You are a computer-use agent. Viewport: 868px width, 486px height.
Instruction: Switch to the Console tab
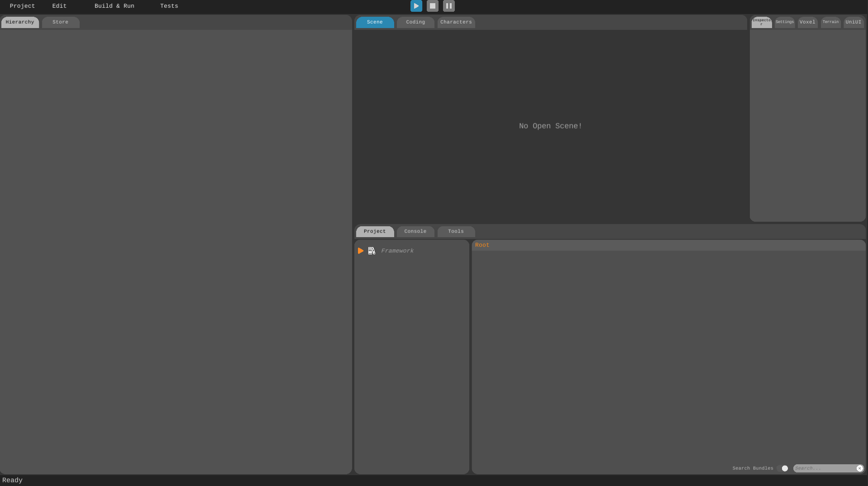pos(415,231)
